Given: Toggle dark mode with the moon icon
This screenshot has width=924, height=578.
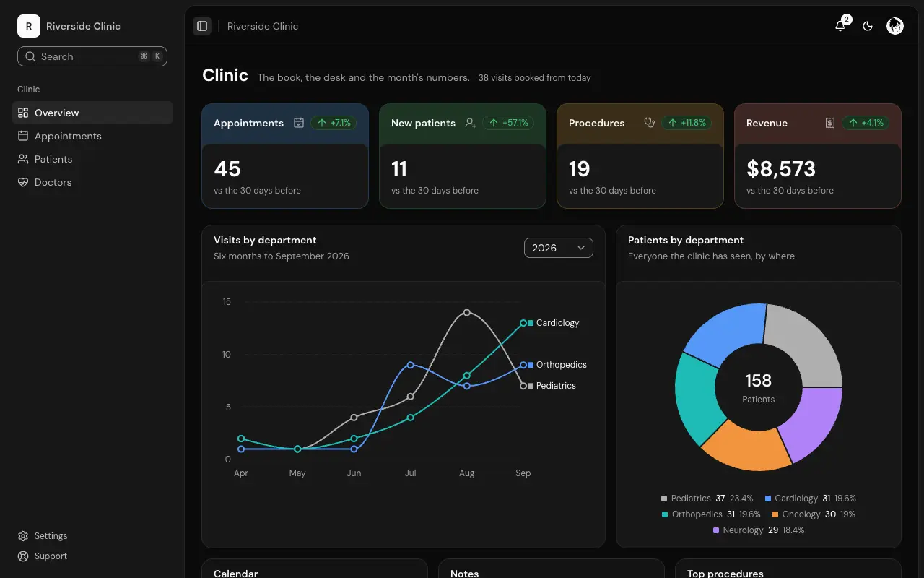Looking at the screenshot, I should pos(868,26).
